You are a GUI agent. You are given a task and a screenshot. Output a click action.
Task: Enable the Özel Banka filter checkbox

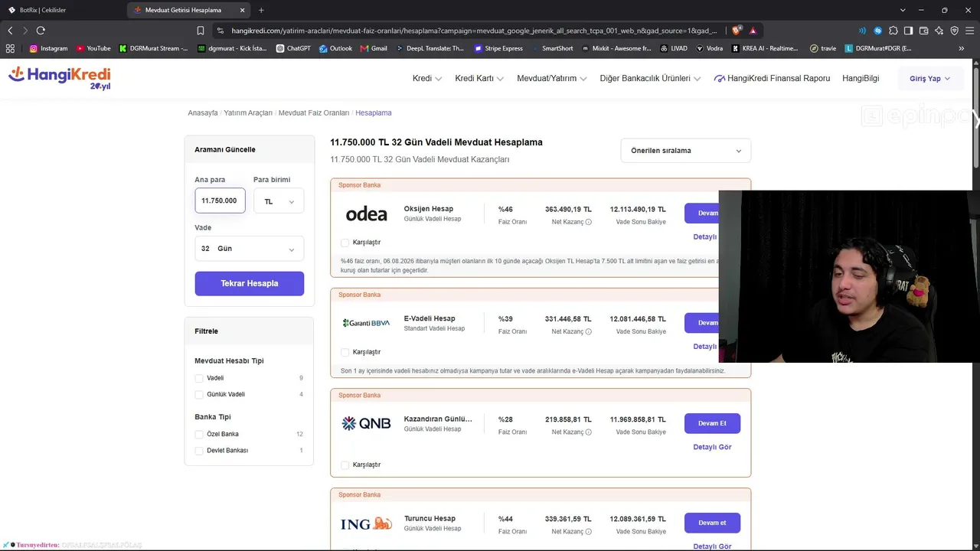(x=199, y=435)
